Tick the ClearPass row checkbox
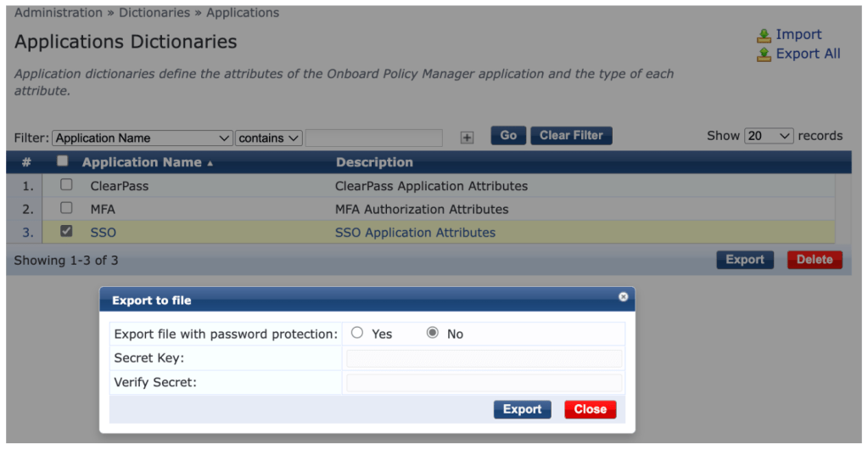This screenshot has width=868, height=450. 66,185
